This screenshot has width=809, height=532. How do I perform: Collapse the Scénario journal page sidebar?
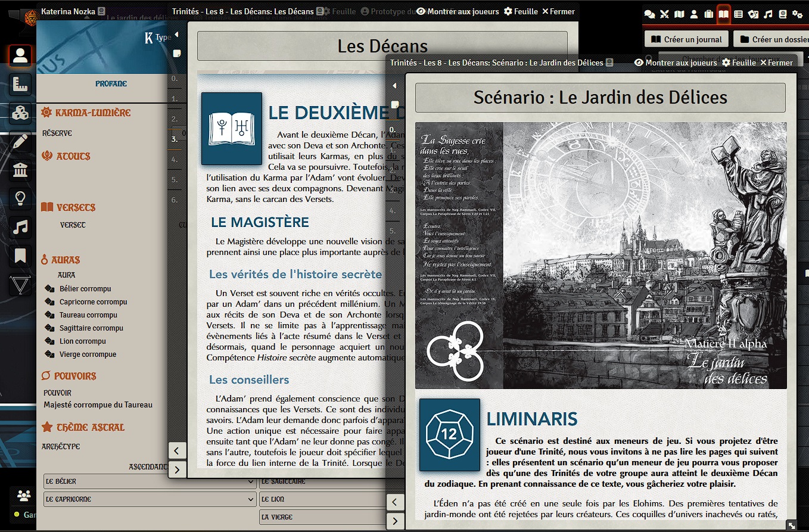click(x=394, y=86)
